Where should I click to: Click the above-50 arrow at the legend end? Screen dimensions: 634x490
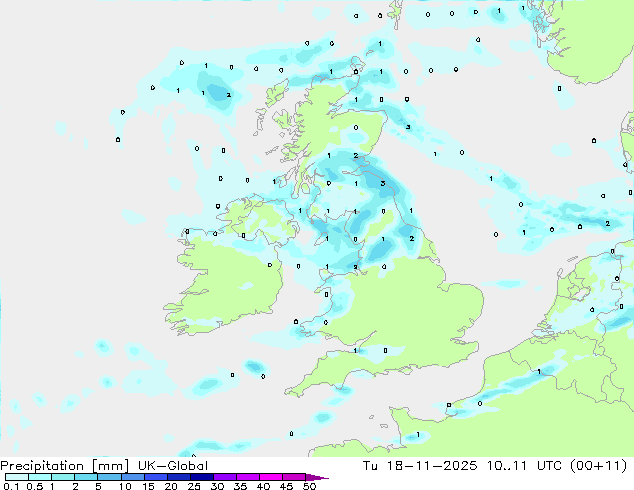click(317, 477)
